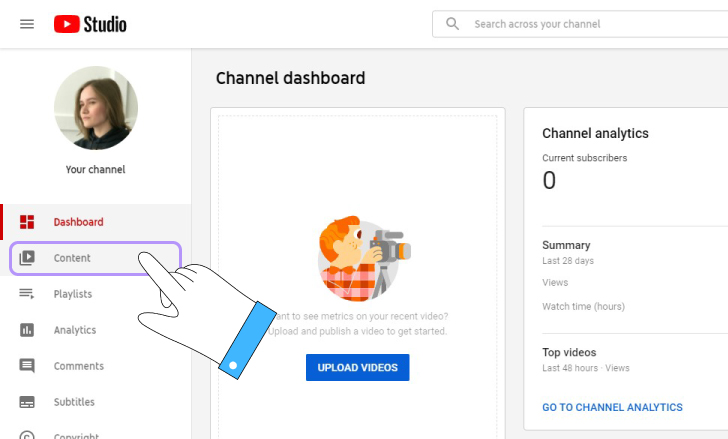This screenshot has height=439, width=728.
Task: Focus the 'Search across your channel' field
Action: click(580, 24)
